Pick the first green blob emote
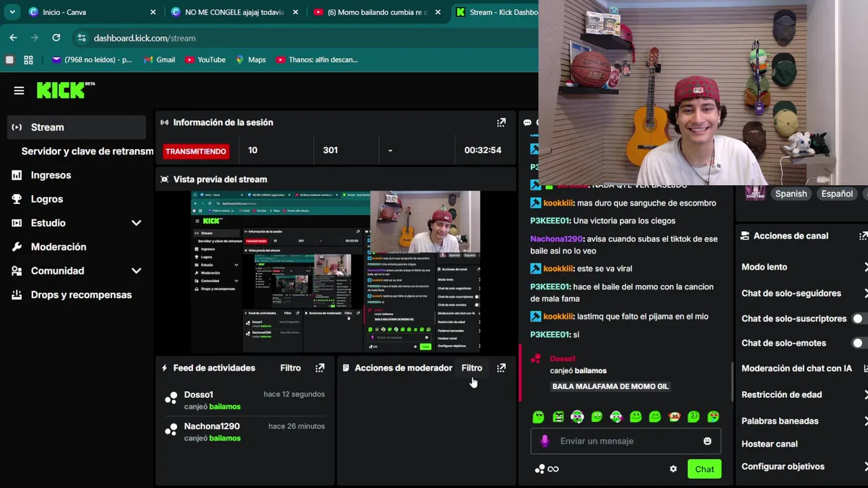 (538, 417)
